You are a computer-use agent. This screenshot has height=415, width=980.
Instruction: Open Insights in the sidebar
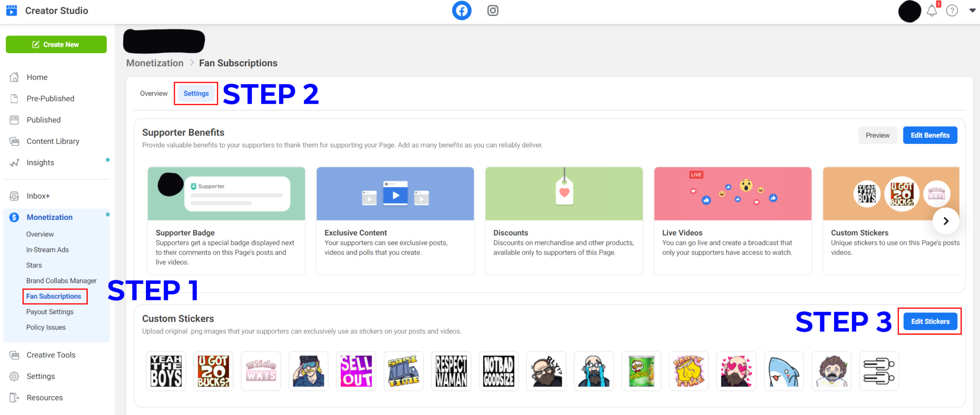(x=40, y=163)
